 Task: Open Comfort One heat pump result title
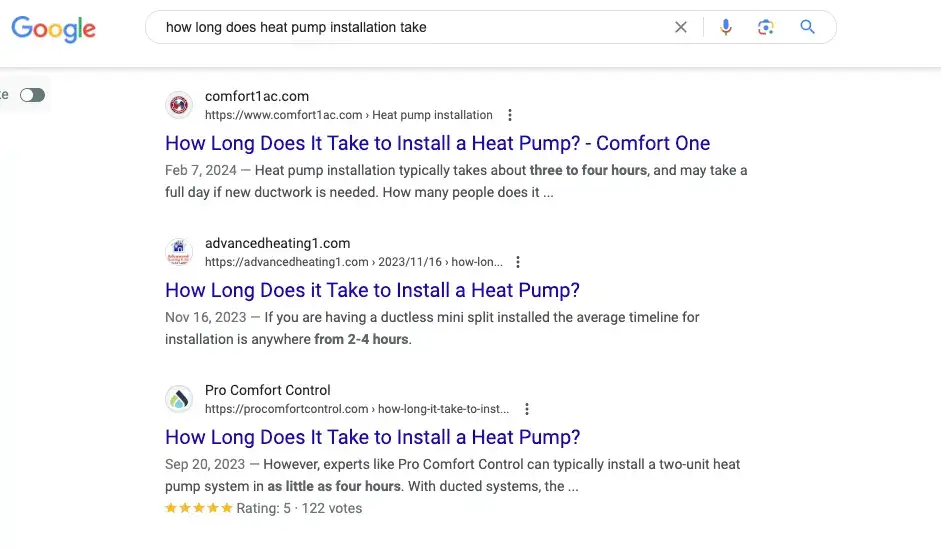437,143
